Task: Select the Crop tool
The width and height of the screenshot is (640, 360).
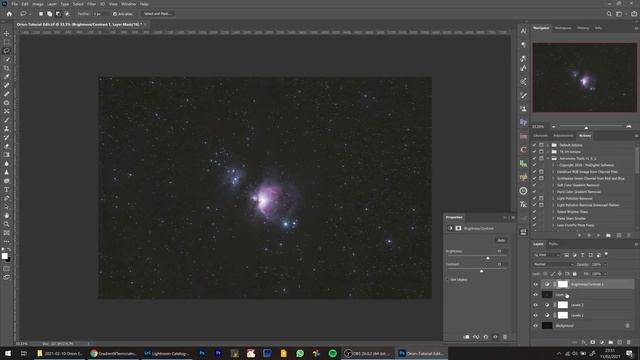Action: [x=7, y=68]
